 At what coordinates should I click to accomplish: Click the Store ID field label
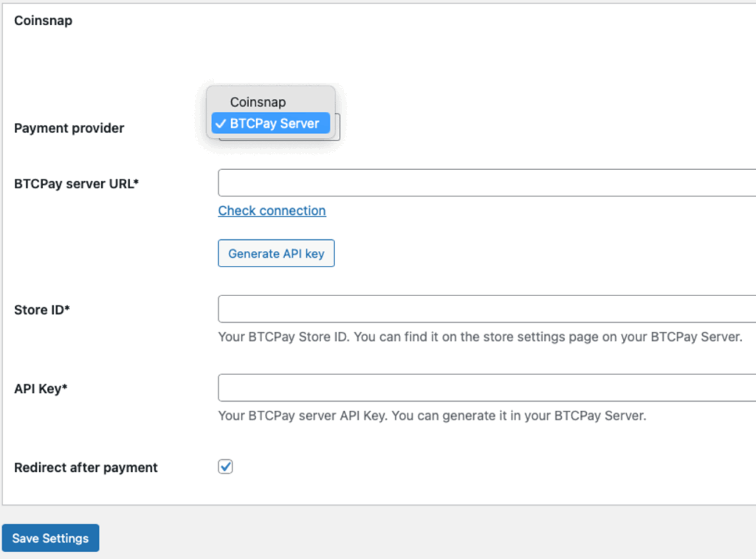(42, 310)
